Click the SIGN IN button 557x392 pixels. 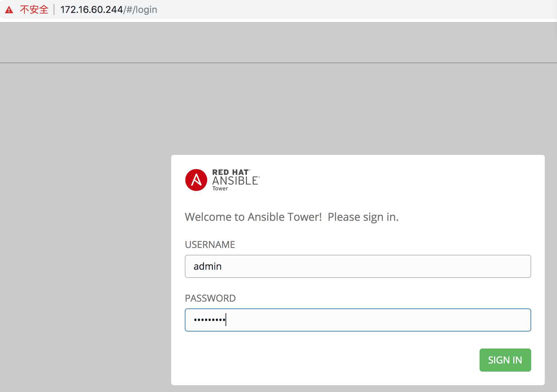[x=505, y=360]
